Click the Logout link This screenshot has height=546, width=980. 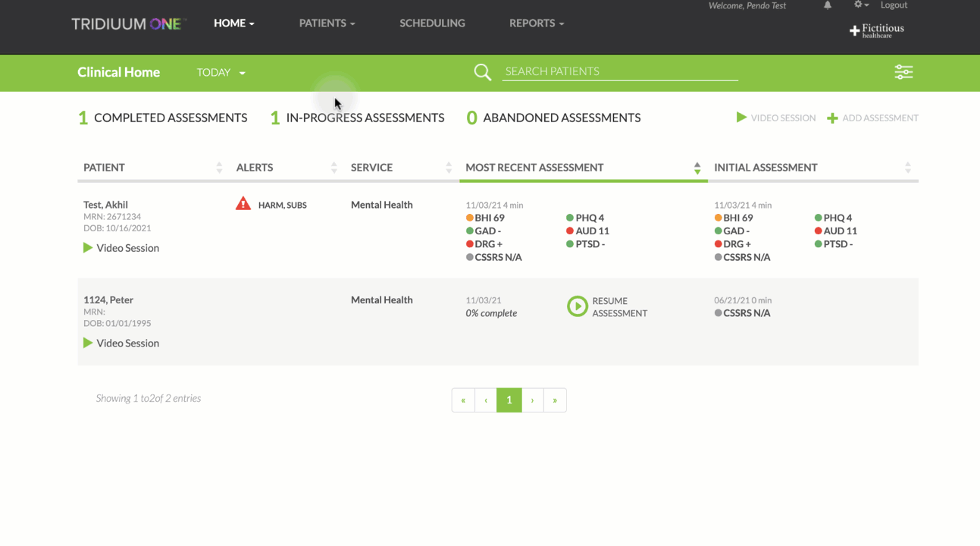pyautogui.click(x=894, y=5)
